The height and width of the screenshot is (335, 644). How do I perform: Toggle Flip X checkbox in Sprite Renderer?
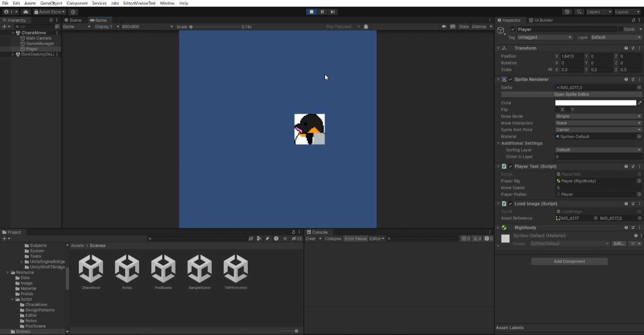[558, 110]
